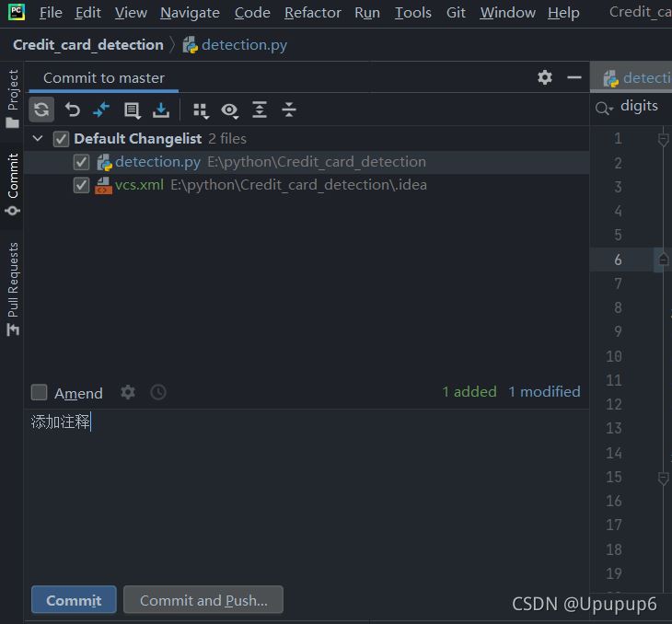
Task: Open the View Options eye dropdown
Action: (x=229, y=110)
